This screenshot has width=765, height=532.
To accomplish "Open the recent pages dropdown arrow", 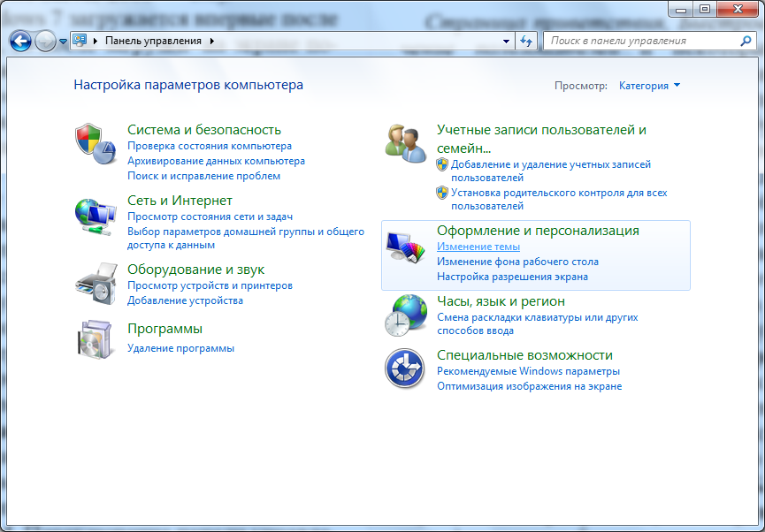I will point(63,42).
